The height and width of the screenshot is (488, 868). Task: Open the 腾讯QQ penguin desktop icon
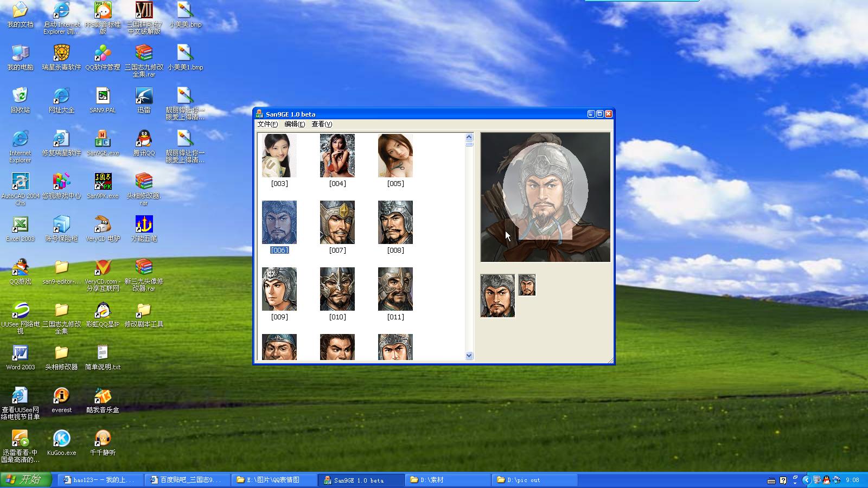coord(144,139)
